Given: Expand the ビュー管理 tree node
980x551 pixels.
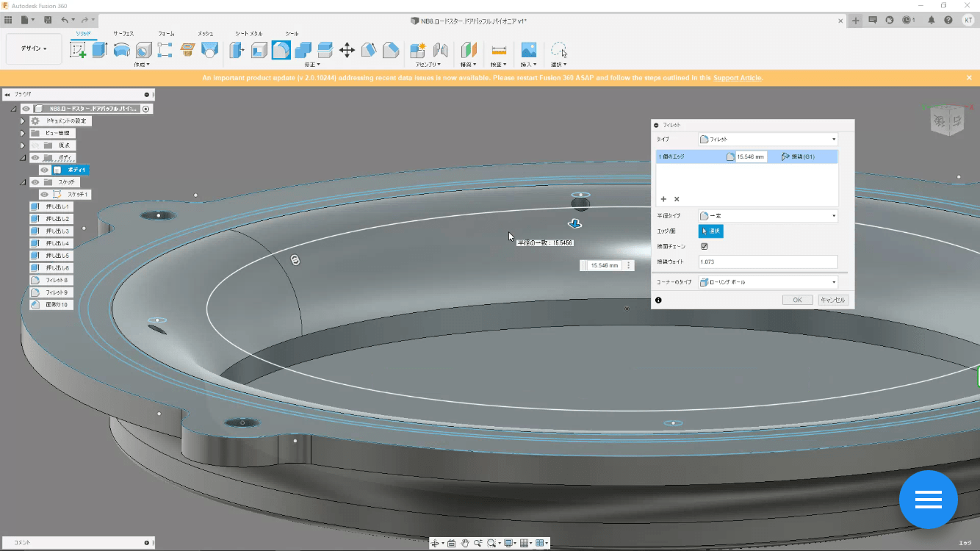Looking at the screenshot, I should [22, 134].
